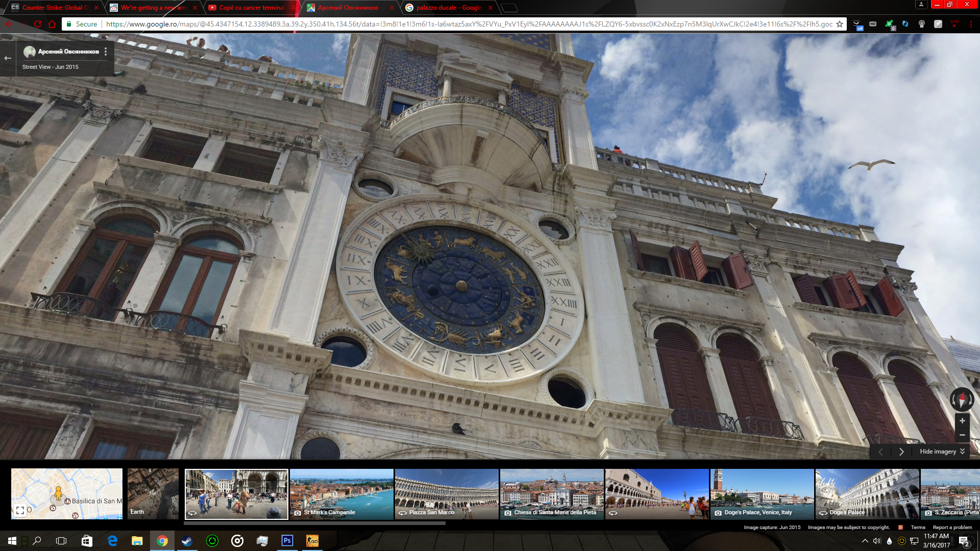
Task: Open the Earth view thumbnail
Action: click(x=153, y=494)
